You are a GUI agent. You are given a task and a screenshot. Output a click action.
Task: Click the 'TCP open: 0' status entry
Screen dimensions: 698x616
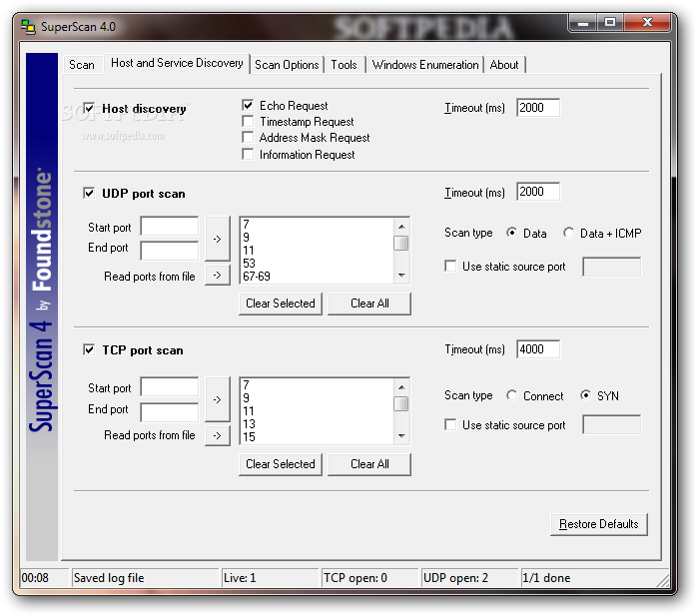click(355, 578)
